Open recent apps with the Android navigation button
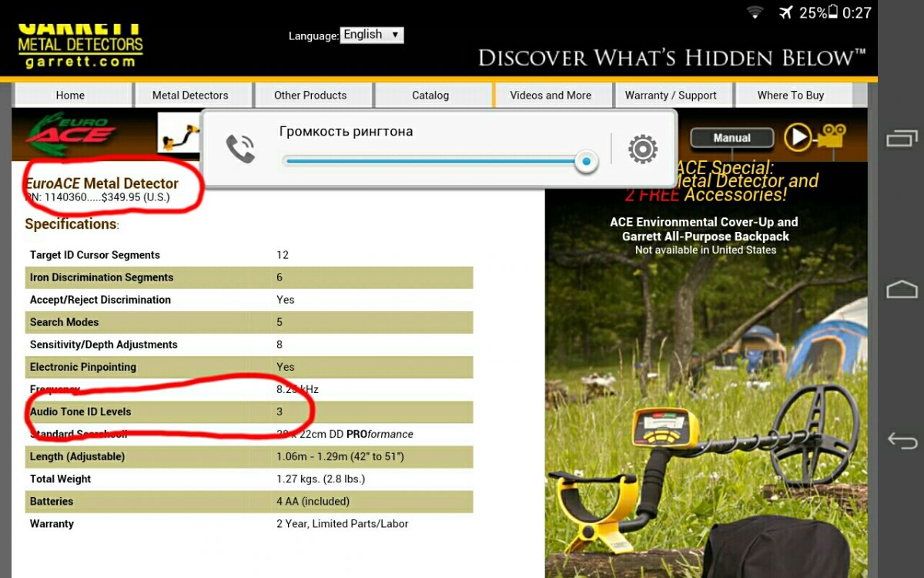 point(902,139)
